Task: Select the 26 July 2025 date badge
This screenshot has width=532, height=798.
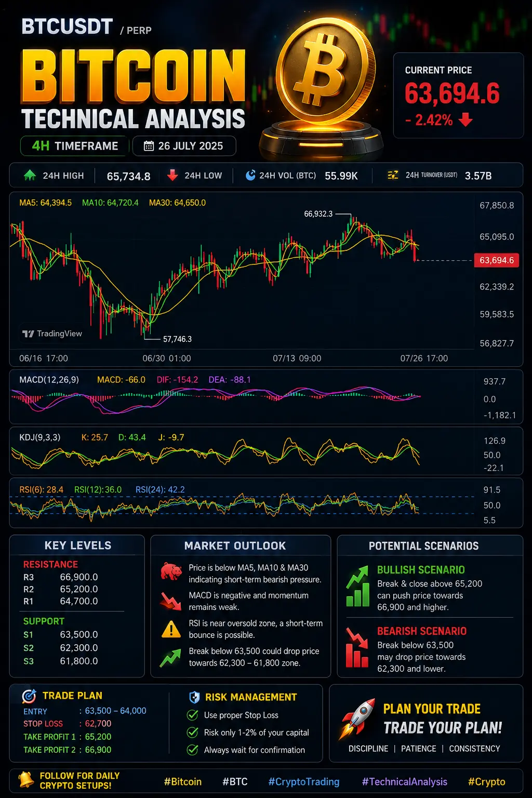Action: tap(184, 146)
